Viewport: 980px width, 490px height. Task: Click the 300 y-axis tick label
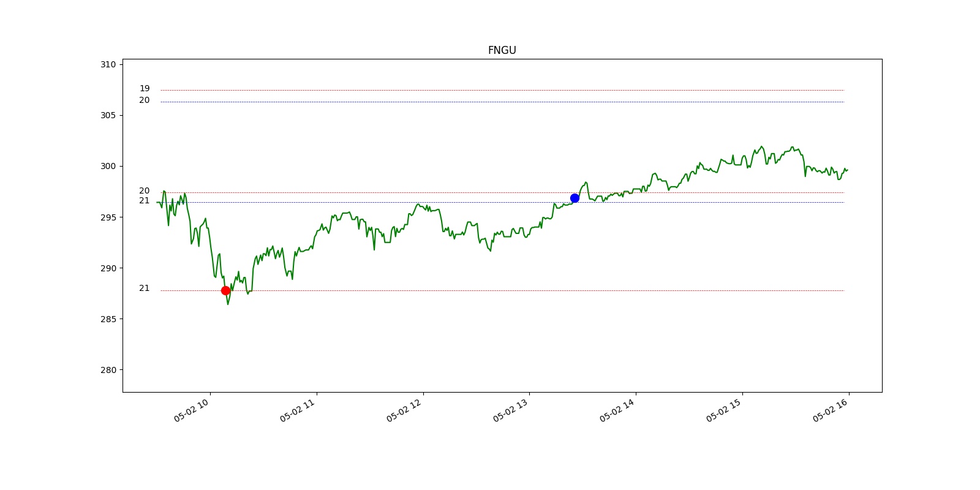[x=108, y=166]
